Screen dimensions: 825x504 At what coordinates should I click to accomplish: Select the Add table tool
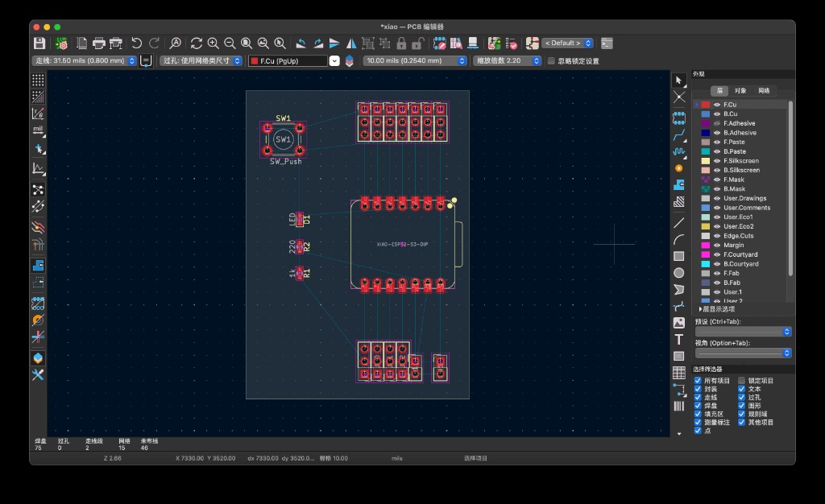pos(678,373)
